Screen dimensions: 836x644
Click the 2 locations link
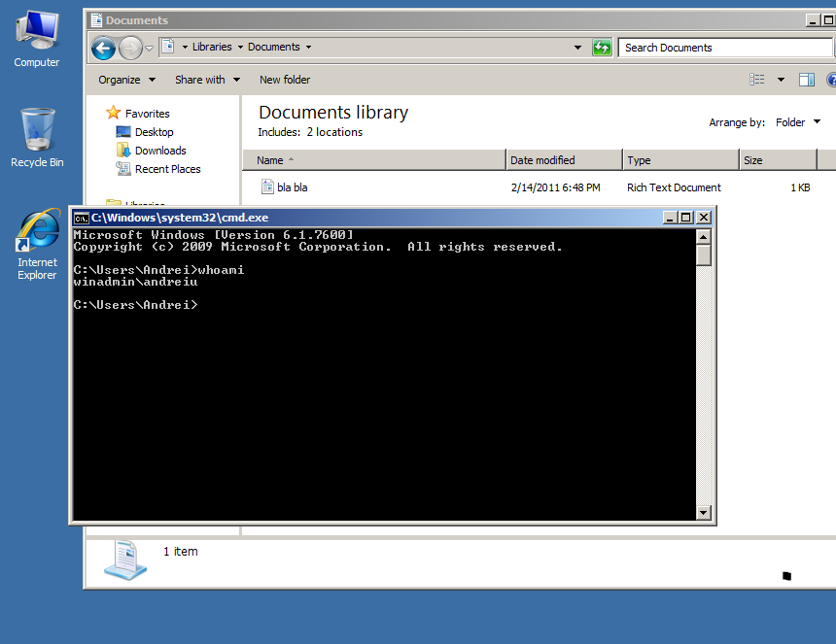334,132
